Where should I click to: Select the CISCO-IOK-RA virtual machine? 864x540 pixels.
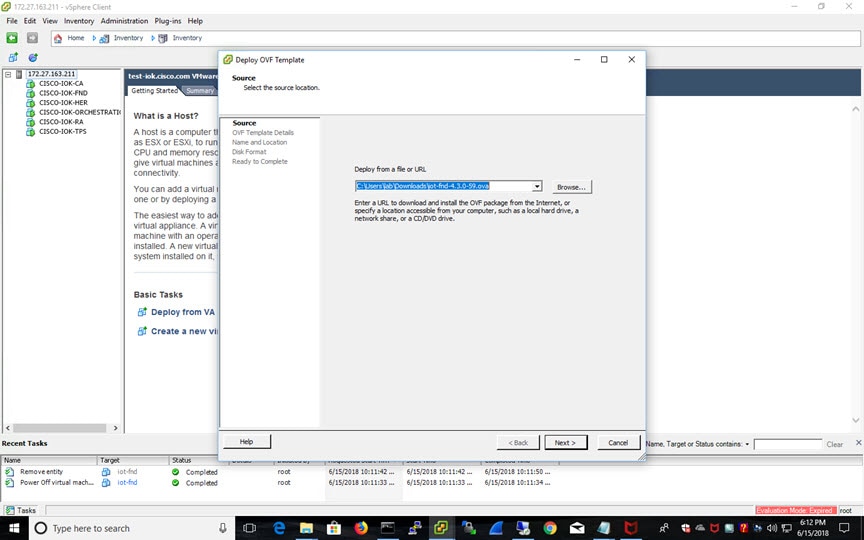pos(61,122)
